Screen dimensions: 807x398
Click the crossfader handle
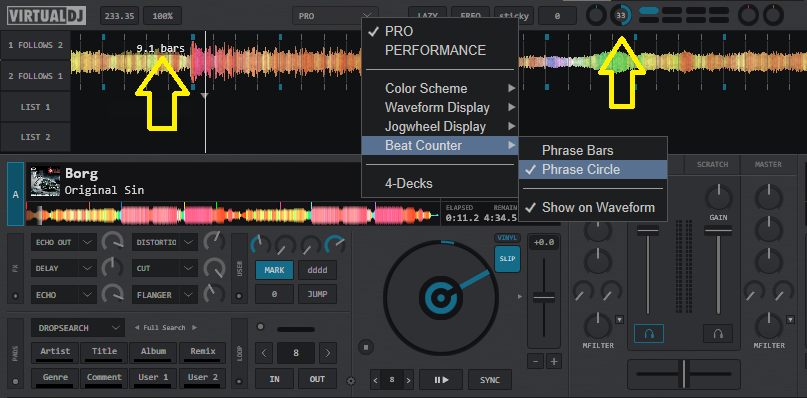[x=684, y=374]
